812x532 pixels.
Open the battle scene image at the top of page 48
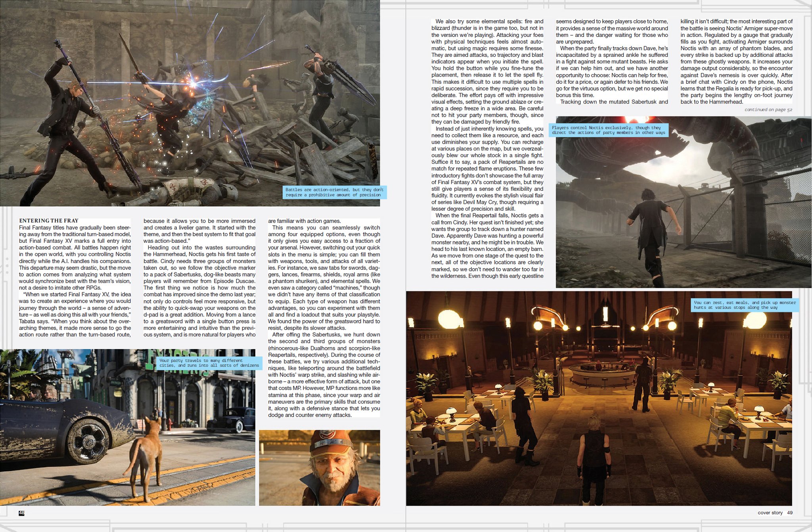pyautogui.click(x=190, y=103)
